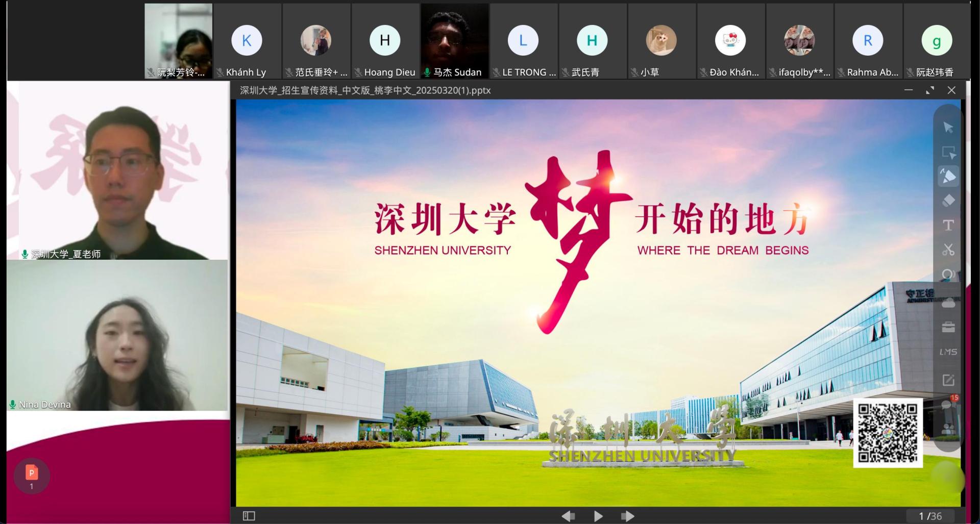
Task: Click 深圳大学_夏老师 microphone indicator
Action: (24, 254)
